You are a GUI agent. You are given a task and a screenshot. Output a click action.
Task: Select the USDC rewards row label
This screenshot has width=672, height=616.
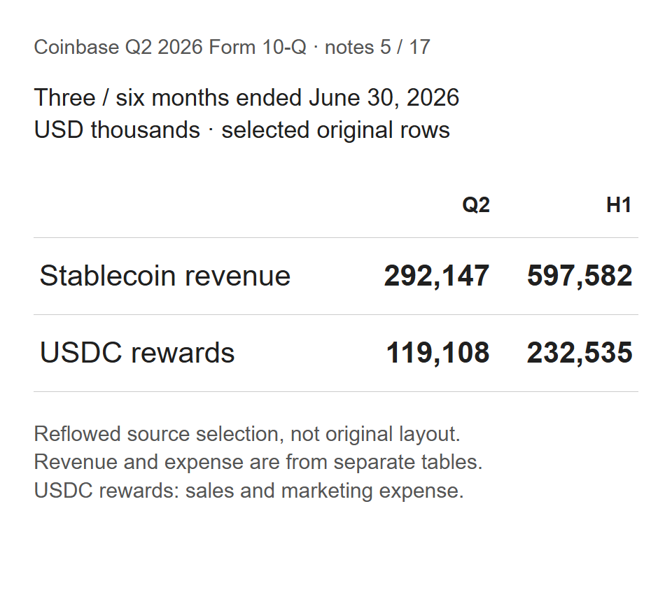coord(137,353)
